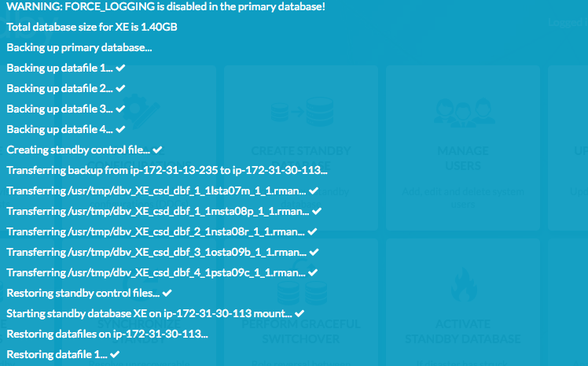Click checkmark beside Backing up datafile 4
This screenshot has width=588, height=366.
tap(120, 130)
